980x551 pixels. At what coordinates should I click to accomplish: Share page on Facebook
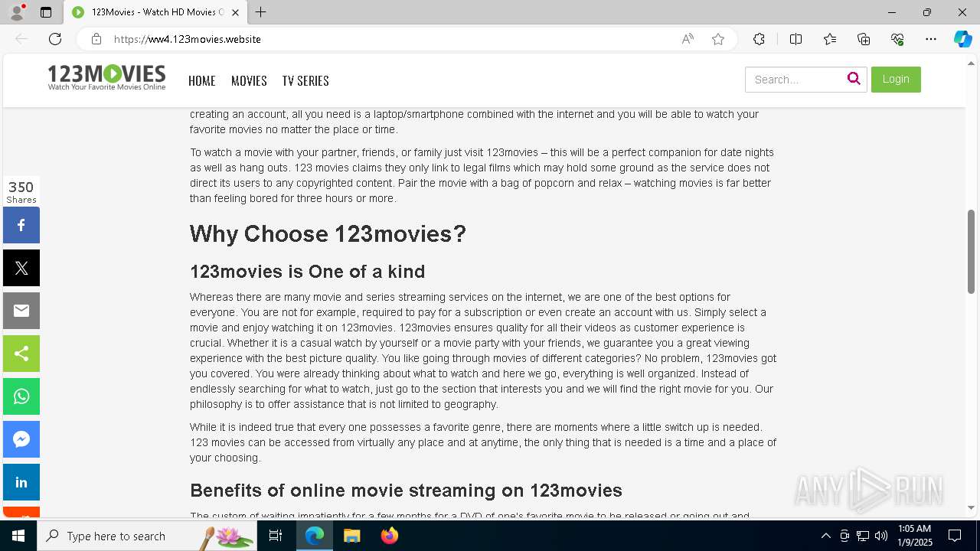[x=21, y=225]
